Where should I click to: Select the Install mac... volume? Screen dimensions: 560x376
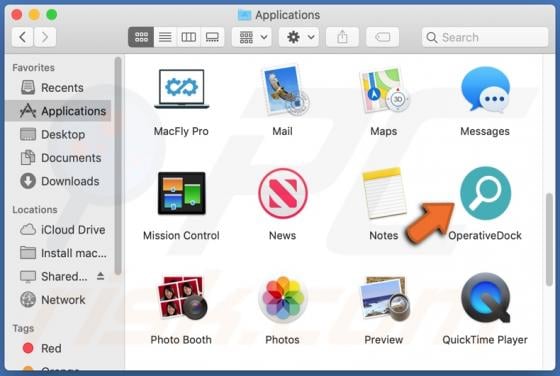(x=58, y=253)
